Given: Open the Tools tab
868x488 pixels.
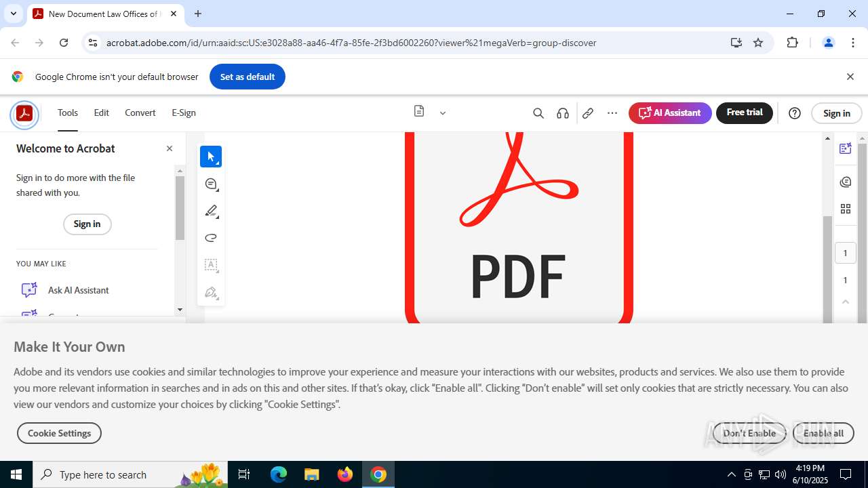Looking at the screenshot, I should [x=68, y=113].
